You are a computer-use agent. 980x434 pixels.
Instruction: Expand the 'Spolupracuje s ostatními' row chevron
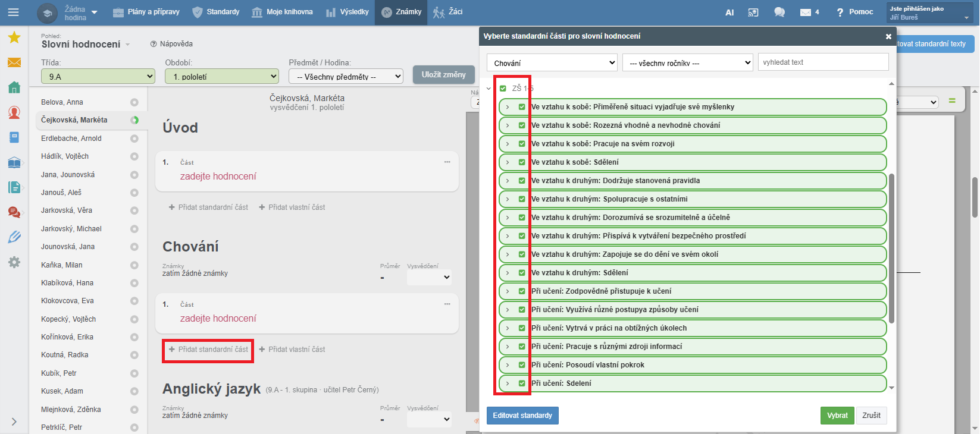click(508, 199)
